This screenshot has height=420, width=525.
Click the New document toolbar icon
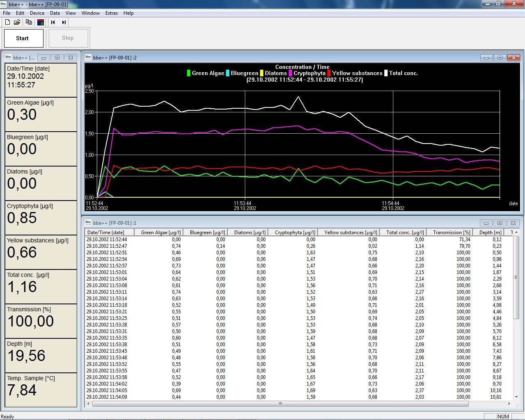7,22
